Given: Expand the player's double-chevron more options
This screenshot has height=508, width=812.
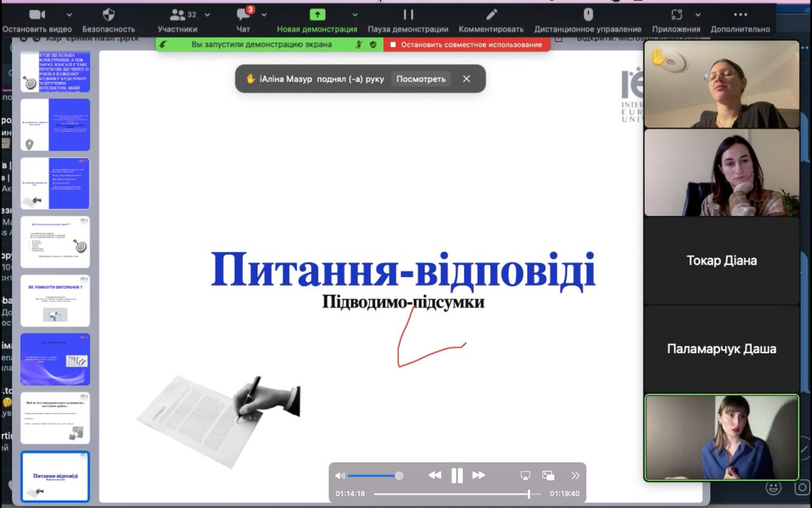Looking at the screenshot, I should (575, 475).
